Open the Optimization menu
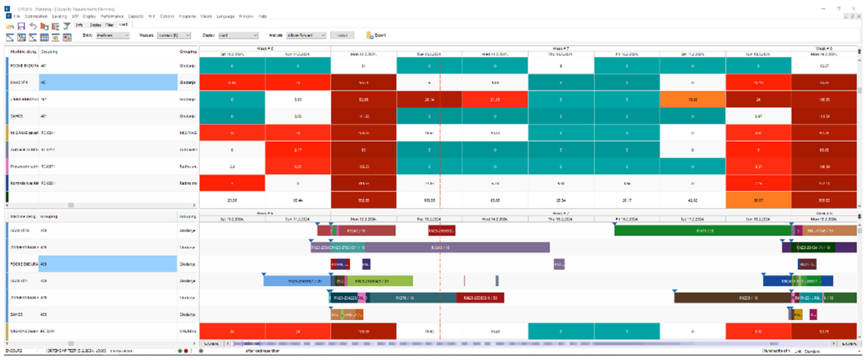The height and width of the screenshot is (361, 868). pos(36,16)
